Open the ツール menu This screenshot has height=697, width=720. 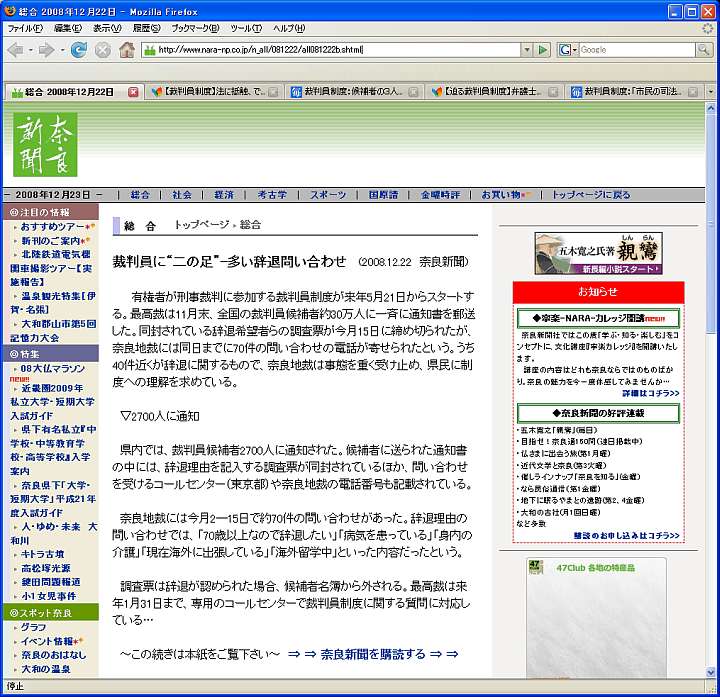pyautogui.click(x=244, y=28)
